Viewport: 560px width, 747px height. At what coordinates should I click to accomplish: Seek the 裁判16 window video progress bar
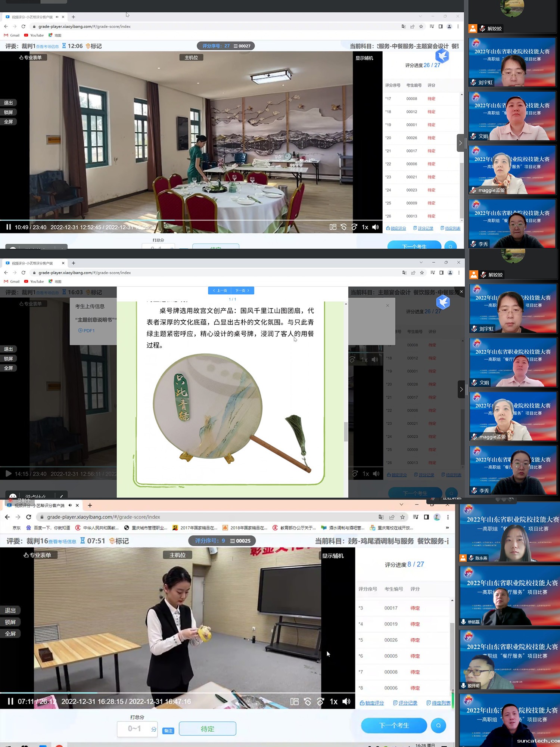(178, 693)
